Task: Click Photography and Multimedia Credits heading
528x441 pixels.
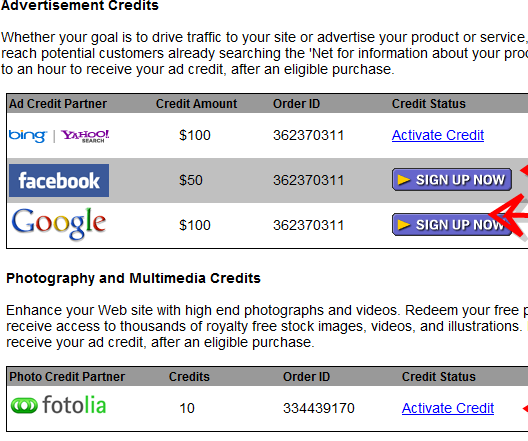Action: pos(133,278)
